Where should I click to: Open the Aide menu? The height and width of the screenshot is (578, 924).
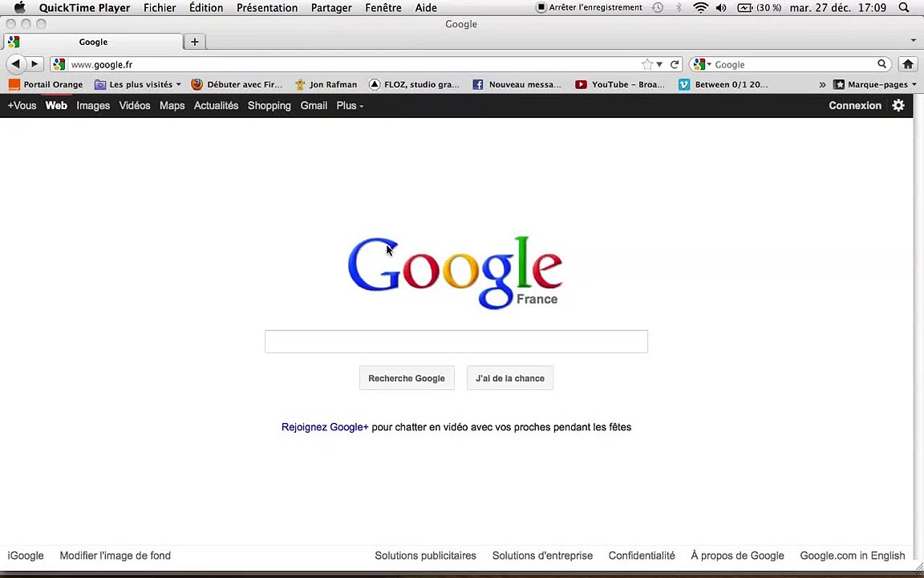click(426, 8)
